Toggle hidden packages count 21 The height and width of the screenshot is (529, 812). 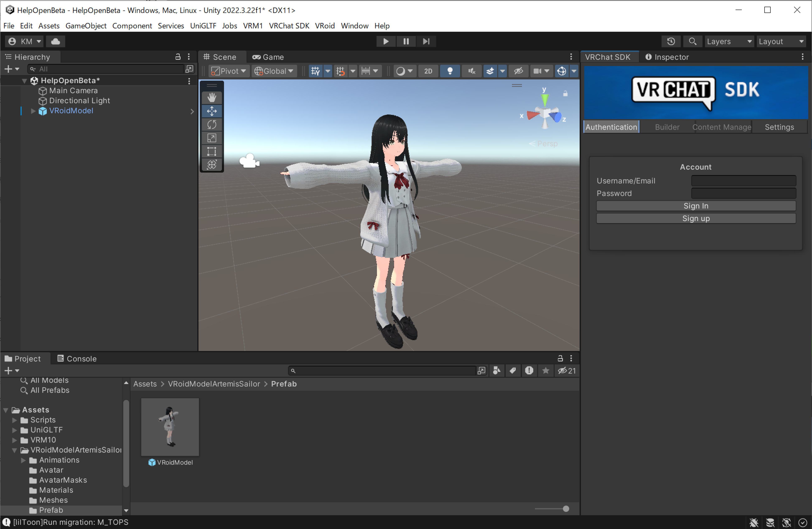click(x=567, y=370)
